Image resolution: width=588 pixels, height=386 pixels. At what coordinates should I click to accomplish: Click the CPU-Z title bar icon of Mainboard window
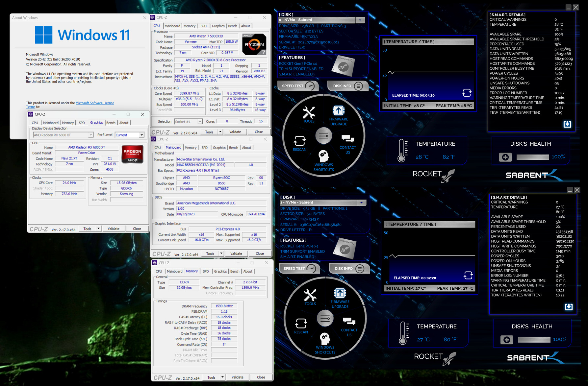click(153, 139)
